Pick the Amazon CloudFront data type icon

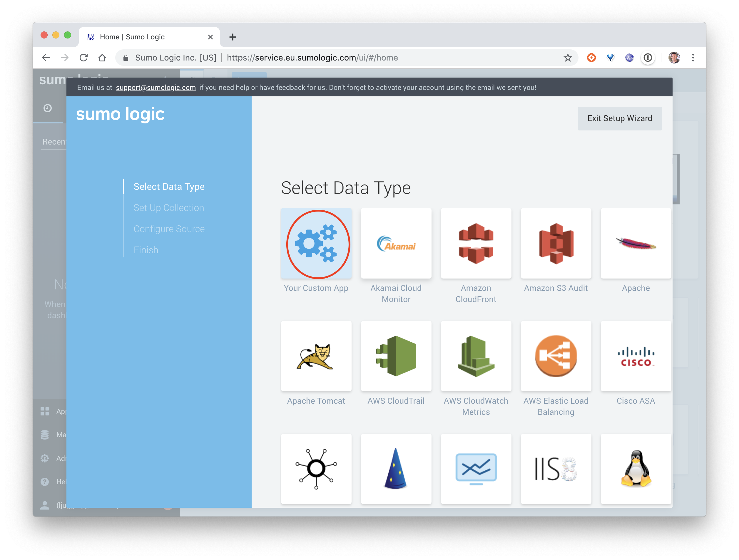(476, 244)
